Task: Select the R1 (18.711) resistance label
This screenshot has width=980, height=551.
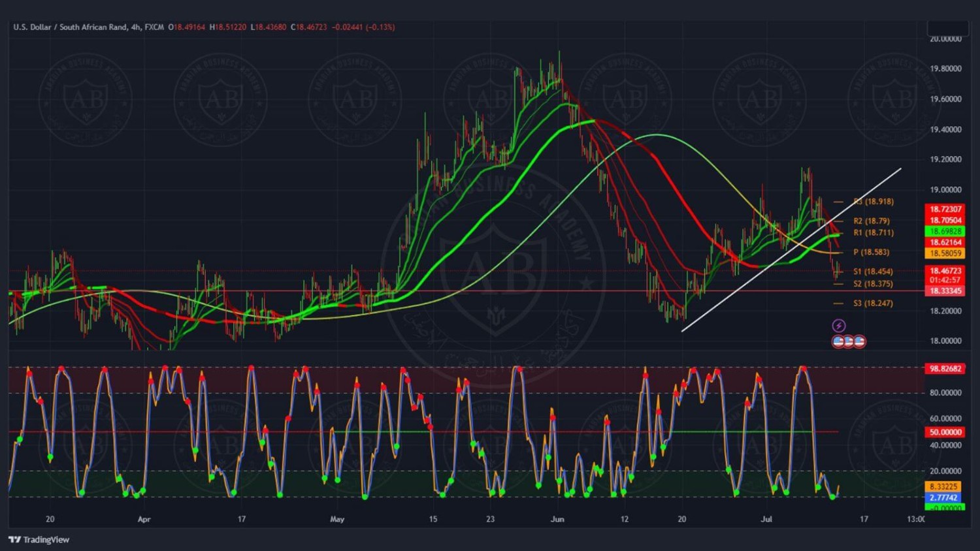Action: [x=873, y=233]
